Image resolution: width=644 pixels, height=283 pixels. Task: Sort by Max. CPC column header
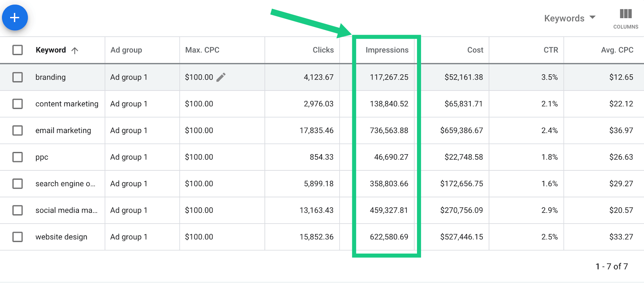[202, 50]
